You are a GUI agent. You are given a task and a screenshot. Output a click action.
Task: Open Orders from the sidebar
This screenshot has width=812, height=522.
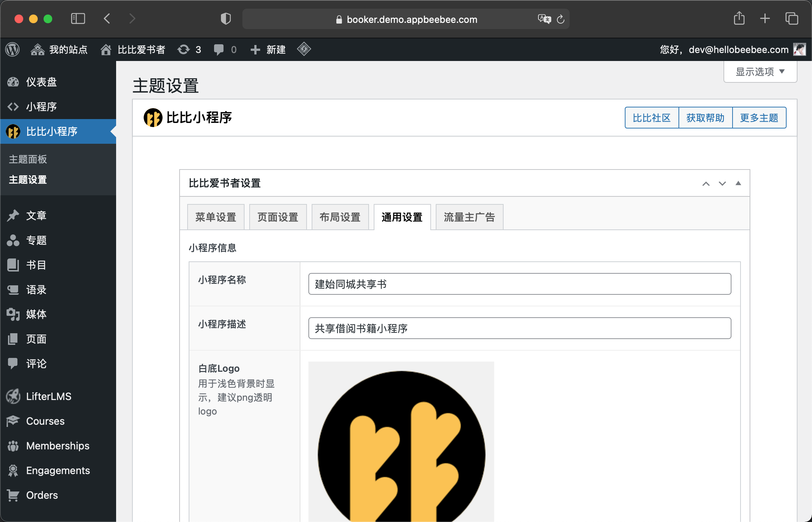coord(42,495)
